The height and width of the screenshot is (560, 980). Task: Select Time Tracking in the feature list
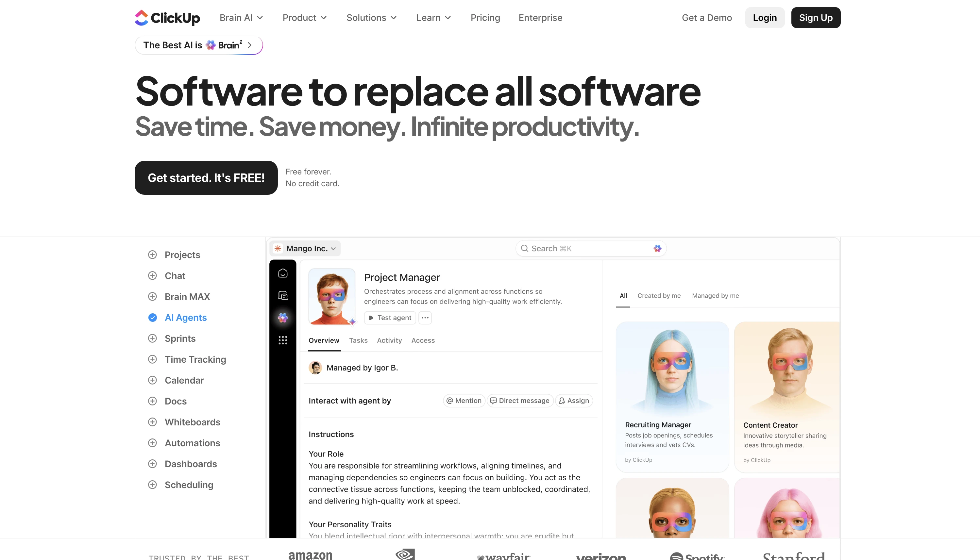[x=195, y=359]
